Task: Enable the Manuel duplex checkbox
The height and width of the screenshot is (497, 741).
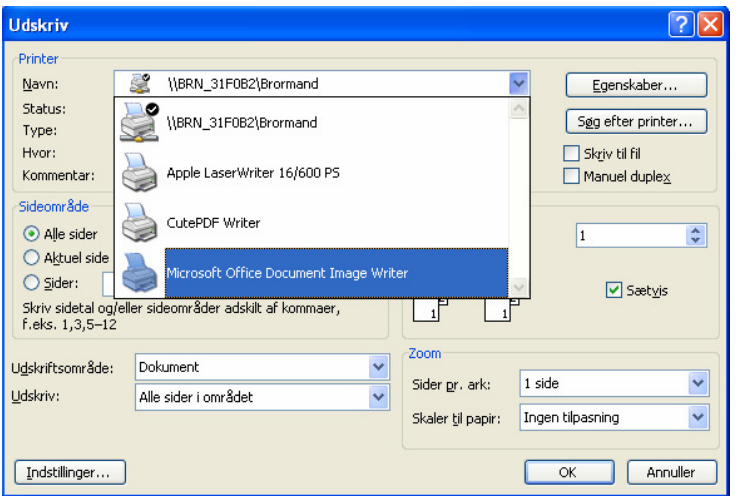Action: pyautogui.click(x=571, y=176)
